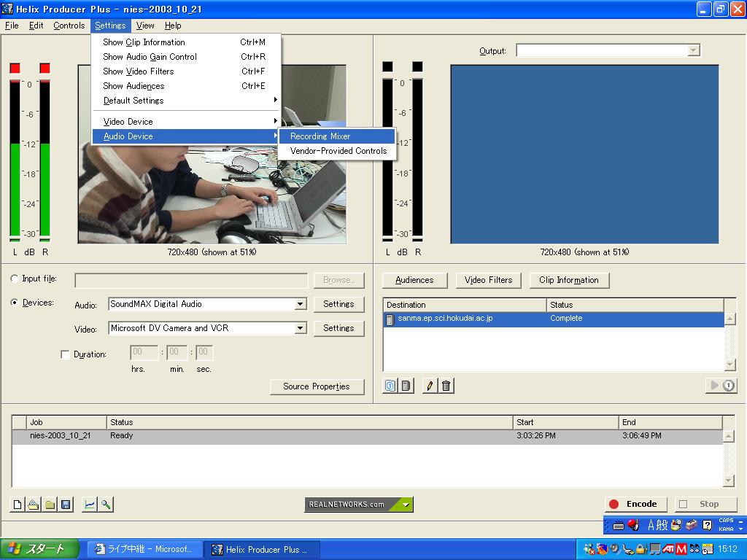Screen dimensions: 747x560
Task: Delete destination using the trash icon
Action: [x=446, y=386]
